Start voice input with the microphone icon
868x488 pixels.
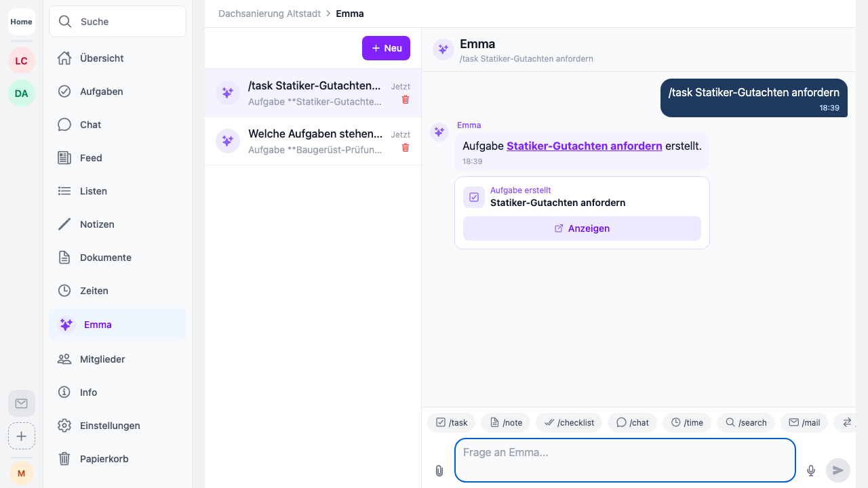[810, 470]
